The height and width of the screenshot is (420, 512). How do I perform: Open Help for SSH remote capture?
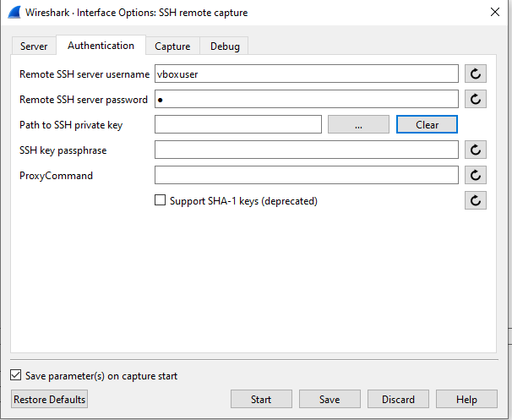click(466, 399)
